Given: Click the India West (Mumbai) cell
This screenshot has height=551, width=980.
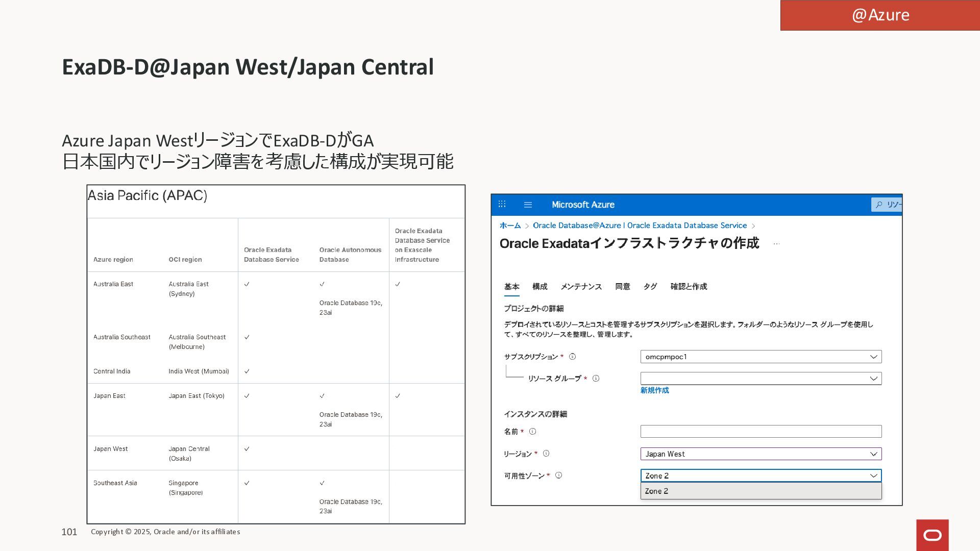Looking at the screenshot, I should [x=199, y=371].
